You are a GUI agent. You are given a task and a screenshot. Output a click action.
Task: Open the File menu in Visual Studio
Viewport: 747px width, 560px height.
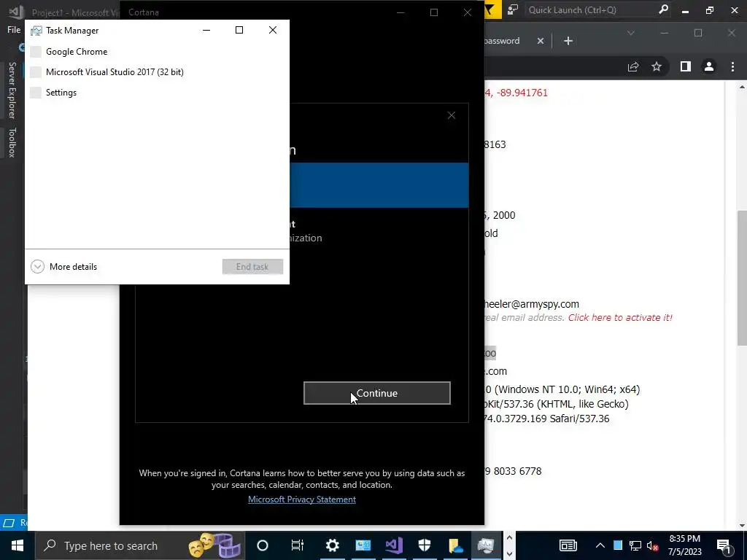(14, 30)
